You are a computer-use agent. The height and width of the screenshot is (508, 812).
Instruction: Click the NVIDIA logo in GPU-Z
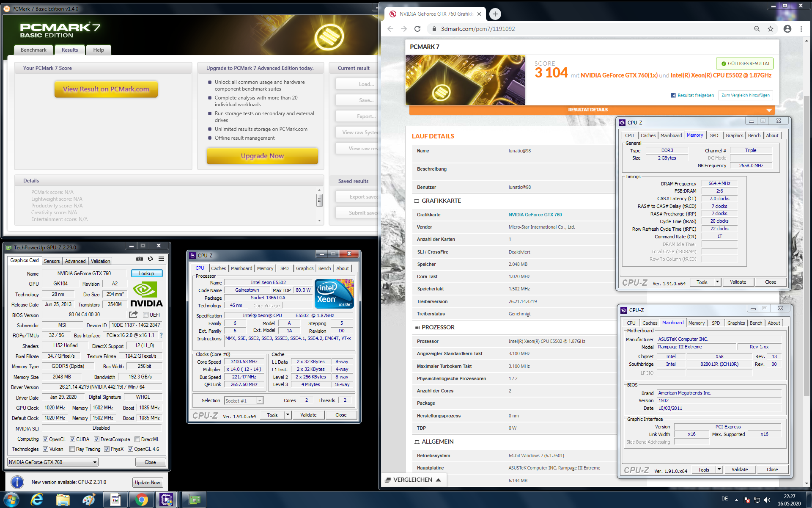pos(146,295)
